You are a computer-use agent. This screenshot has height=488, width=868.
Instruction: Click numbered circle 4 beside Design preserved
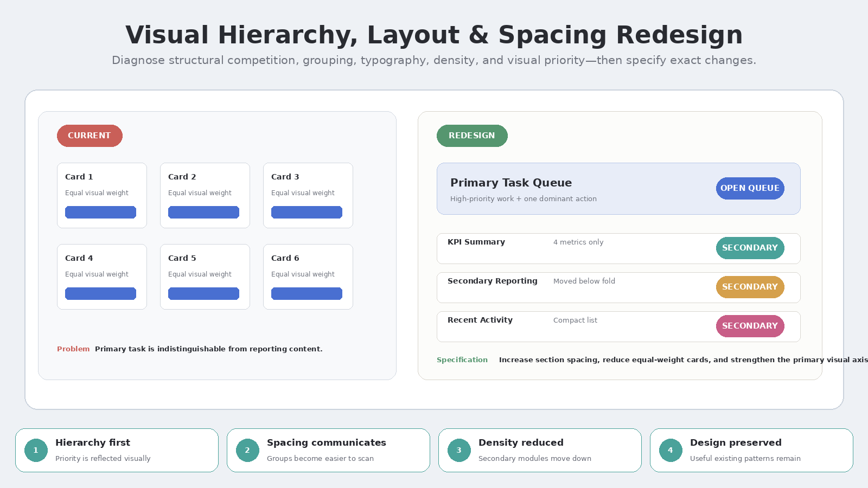671,450
